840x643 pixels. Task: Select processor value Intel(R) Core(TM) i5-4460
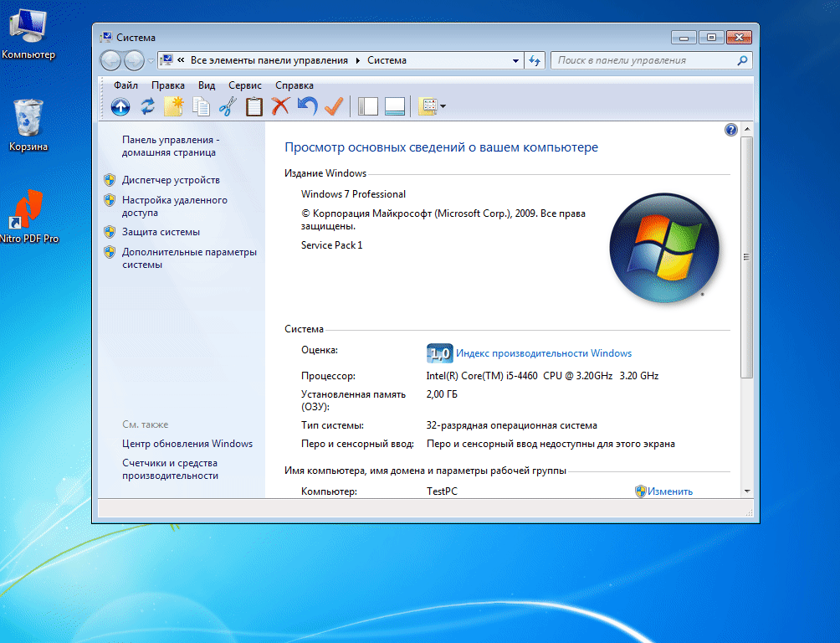point(542,376)
